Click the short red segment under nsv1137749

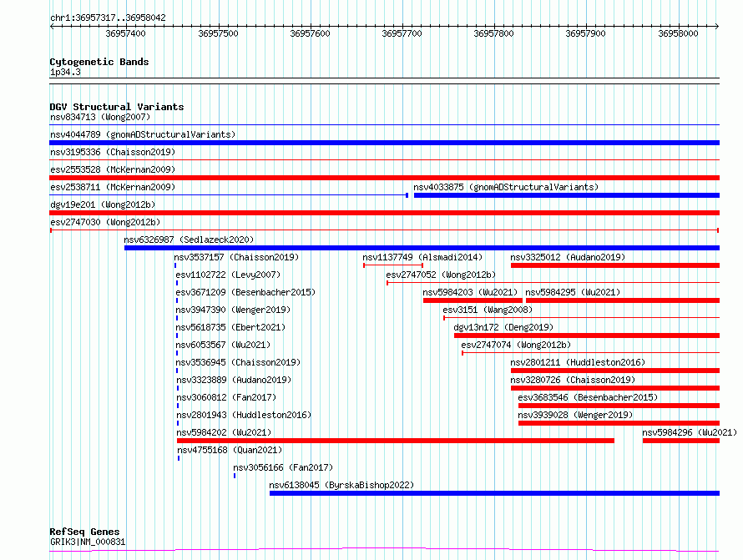(393, 265)
